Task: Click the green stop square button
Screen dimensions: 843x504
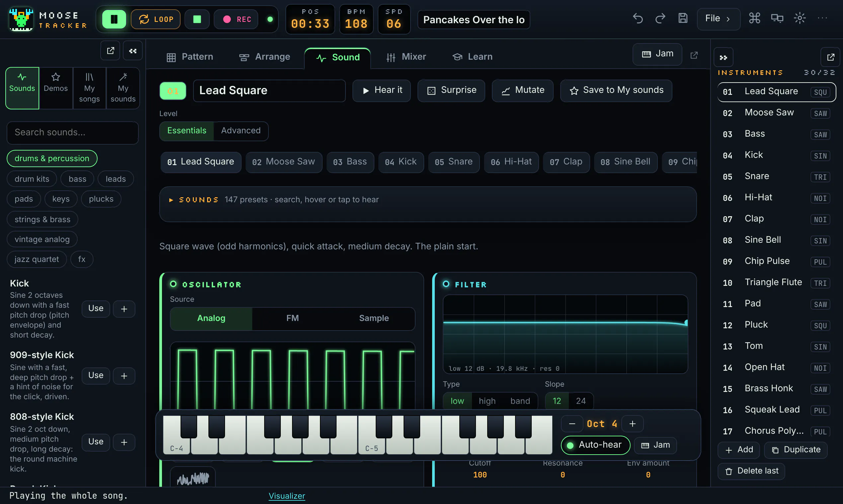Action: point(197,19)
